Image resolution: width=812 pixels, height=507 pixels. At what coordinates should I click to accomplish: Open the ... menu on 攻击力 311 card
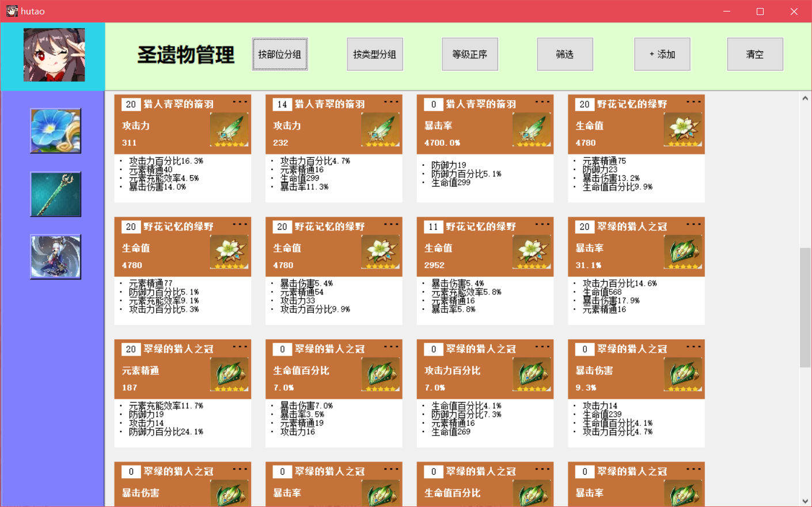coord(240,102)
